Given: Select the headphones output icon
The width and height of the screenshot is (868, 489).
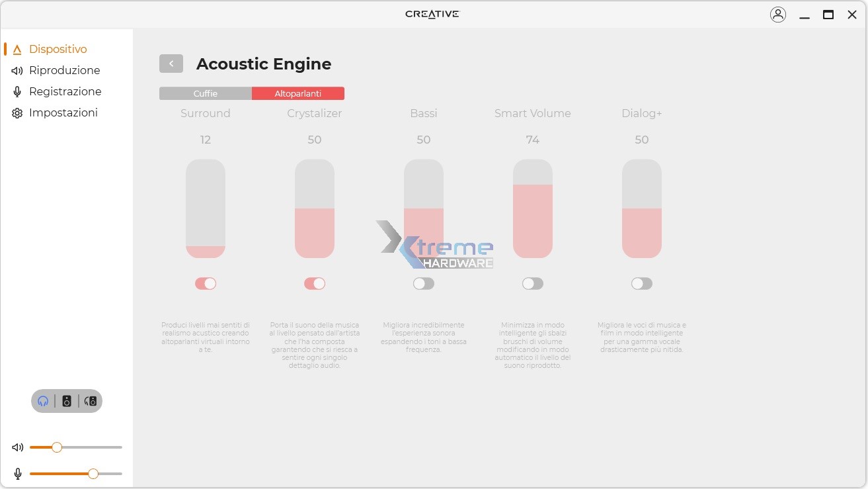Looking at the screenshot, I should [42, 400].
